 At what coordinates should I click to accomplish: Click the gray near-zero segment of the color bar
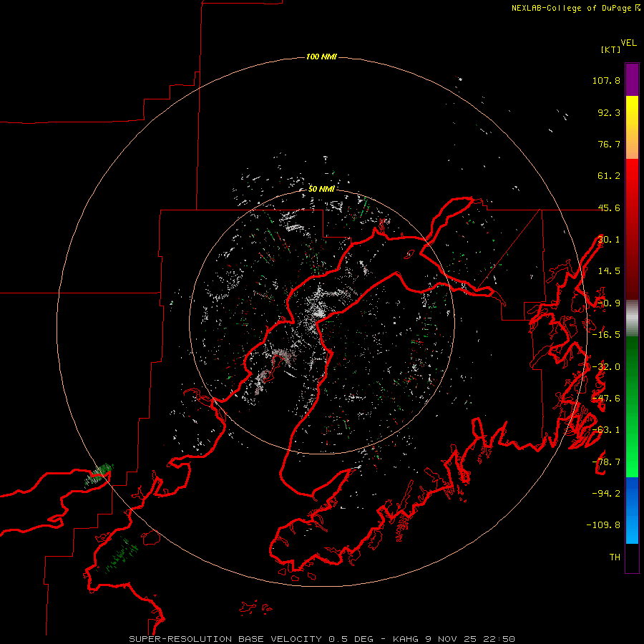pos(632,318)
